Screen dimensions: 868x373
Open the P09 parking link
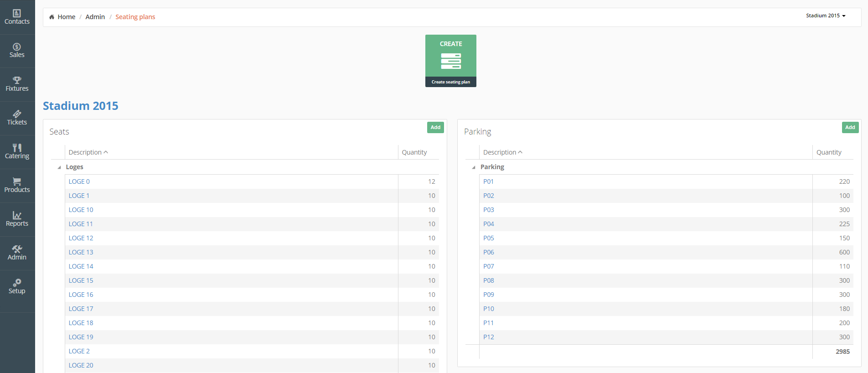coord(488,295)
